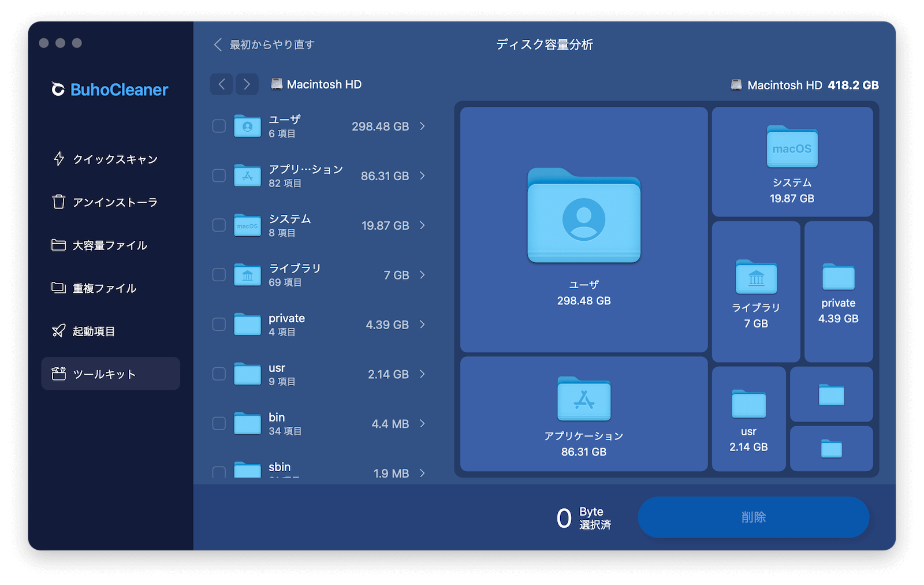Click the 0 Byte 選択済 indicator
The width and height of the screenshot is (924, 585).
(584, 518)
